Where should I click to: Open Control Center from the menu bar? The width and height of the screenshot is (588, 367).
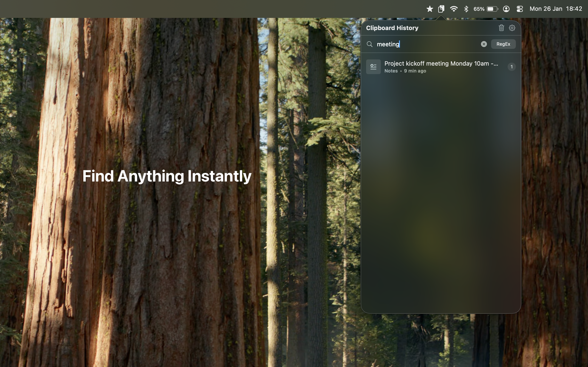point(520,9)
